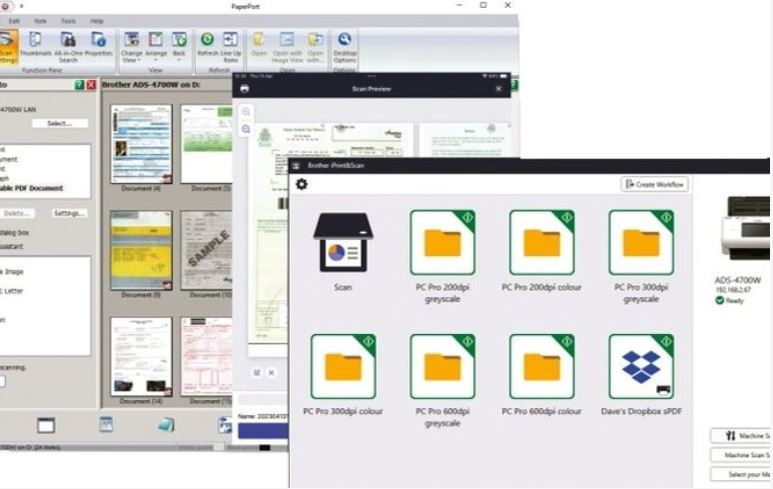This screenshot has height=489, width=773.
Task: Click Delete... button in scan pane
Action: (x=17, y=213)
